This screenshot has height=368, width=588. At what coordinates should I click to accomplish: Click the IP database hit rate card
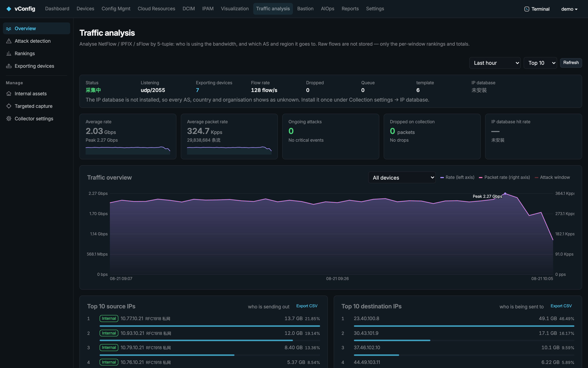coord(533,137)
